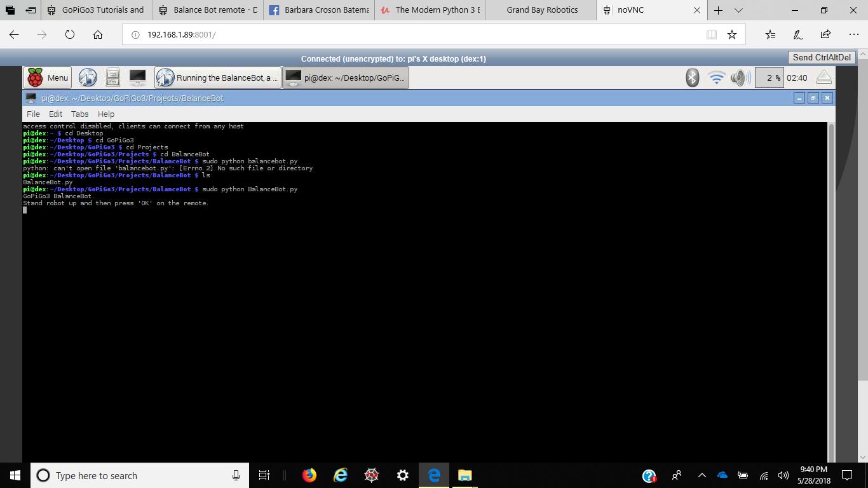
Task: Click the add notes pen icon
Action: click(x=798, y=34)
